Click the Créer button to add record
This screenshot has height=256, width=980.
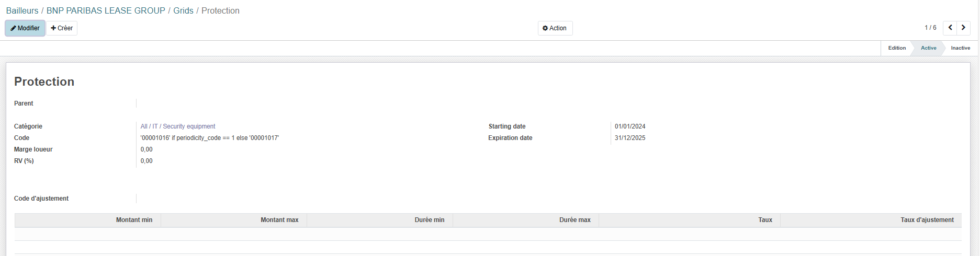click(62, 28)
